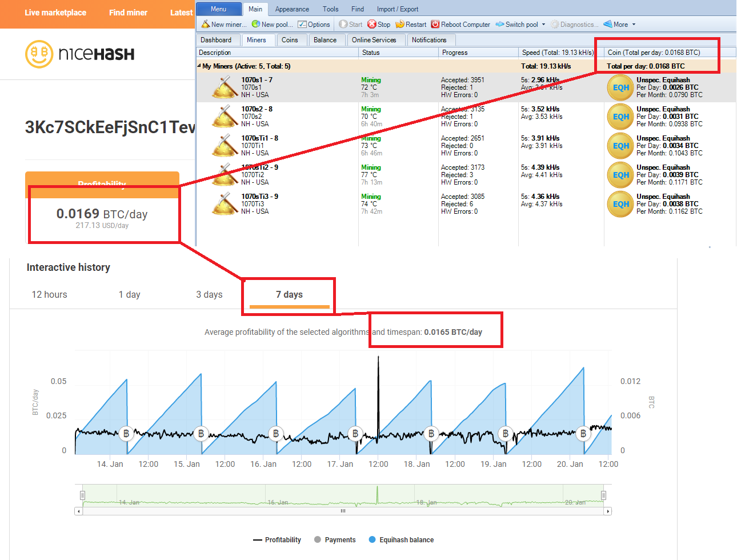Switch to the Appearance ribbon tab
Screen dimensions: 737x560
292,9
